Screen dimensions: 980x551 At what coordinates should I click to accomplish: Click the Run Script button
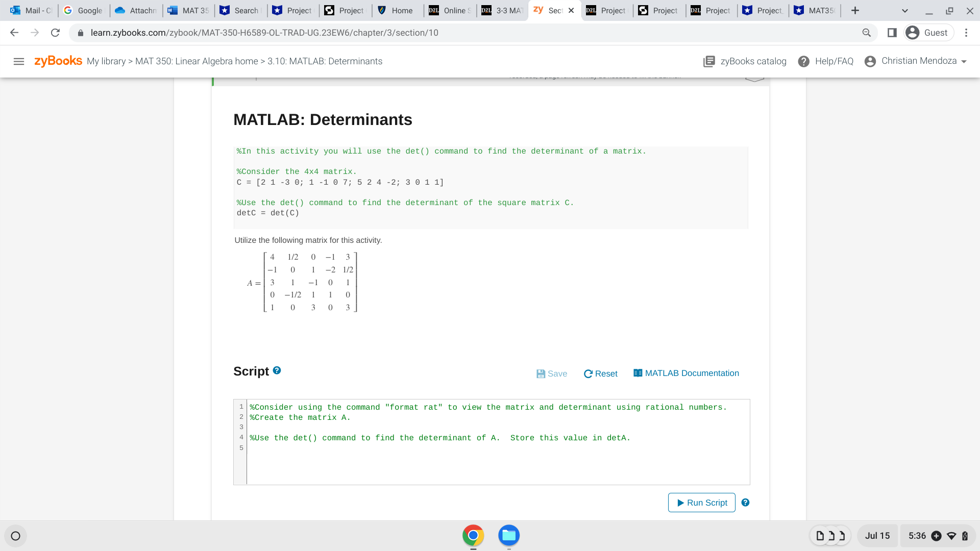tap(701, 503)
